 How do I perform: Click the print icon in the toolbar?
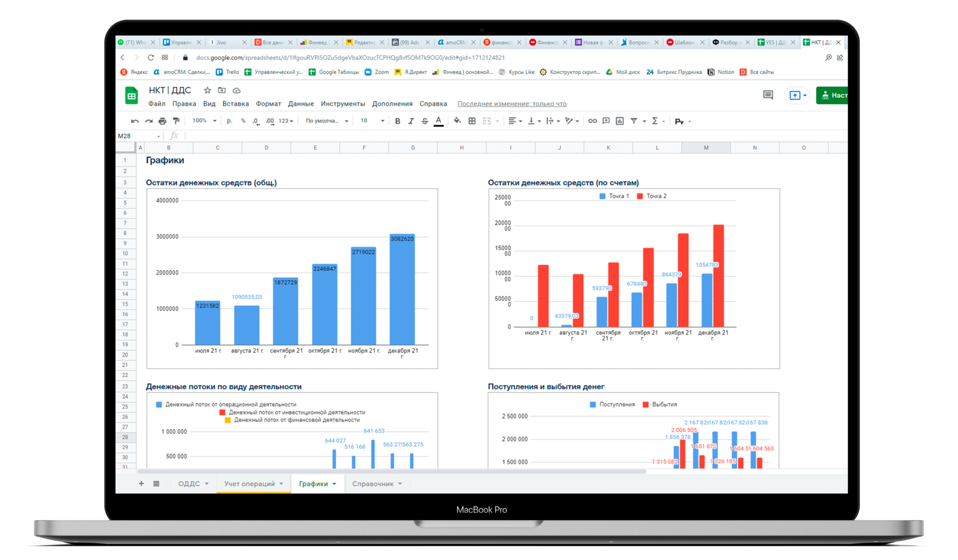(163, 121)
